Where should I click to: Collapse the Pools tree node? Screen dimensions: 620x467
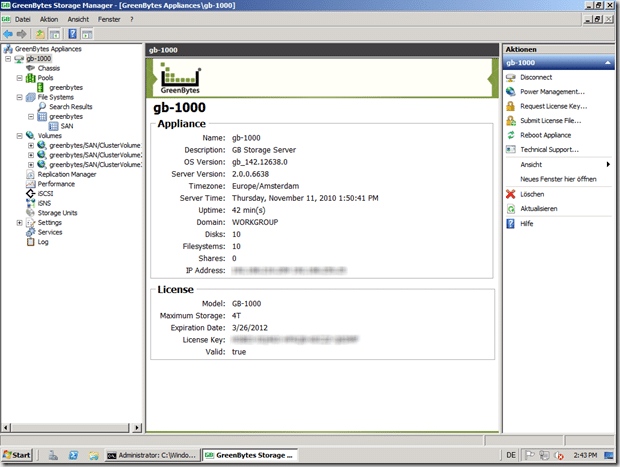[19, 78]
